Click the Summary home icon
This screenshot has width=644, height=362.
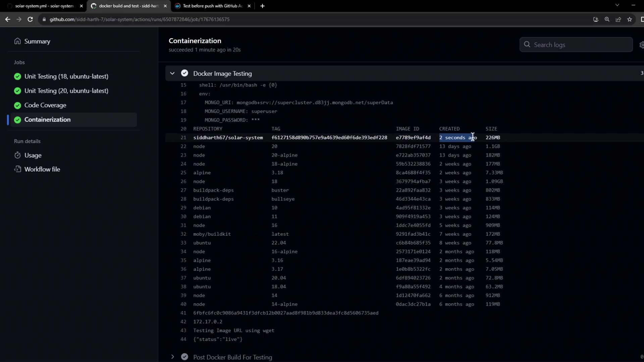[17, 41]
